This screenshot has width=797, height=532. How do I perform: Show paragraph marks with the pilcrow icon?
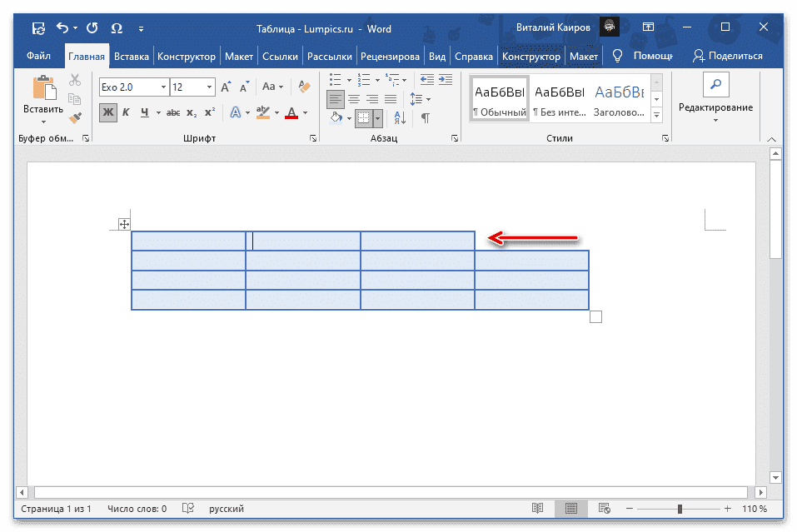coord(425,117)
